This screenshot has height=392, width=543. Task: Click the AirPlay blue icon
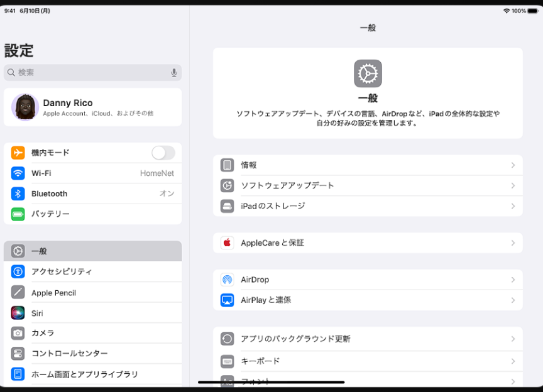(227, 300)
